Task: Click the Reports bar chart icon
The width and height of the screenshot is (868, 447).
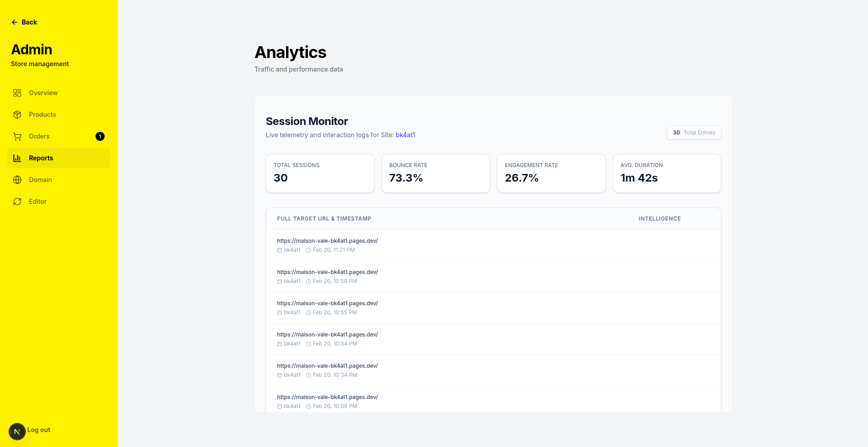Action: [x=17, y=158]
